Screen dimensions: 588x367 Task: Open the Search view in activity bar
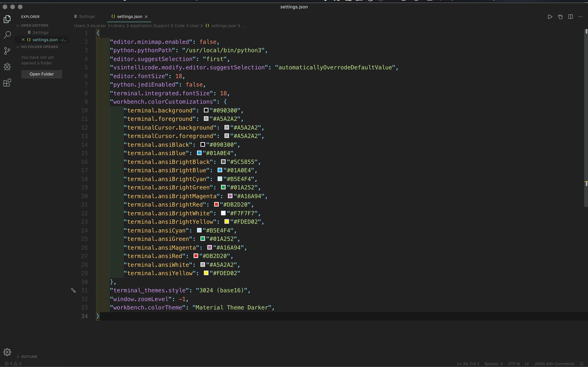point(7,35)
